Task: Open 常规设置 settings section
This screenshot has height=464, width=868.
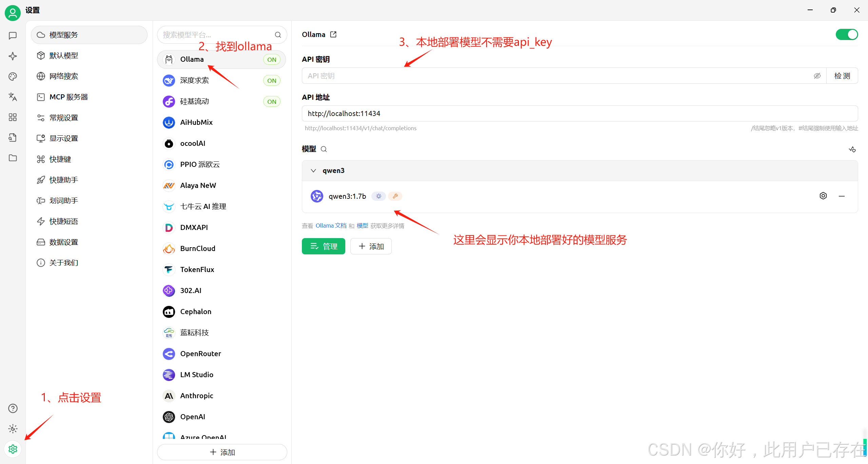Action: pyautogui.click(x=89, y=118)
